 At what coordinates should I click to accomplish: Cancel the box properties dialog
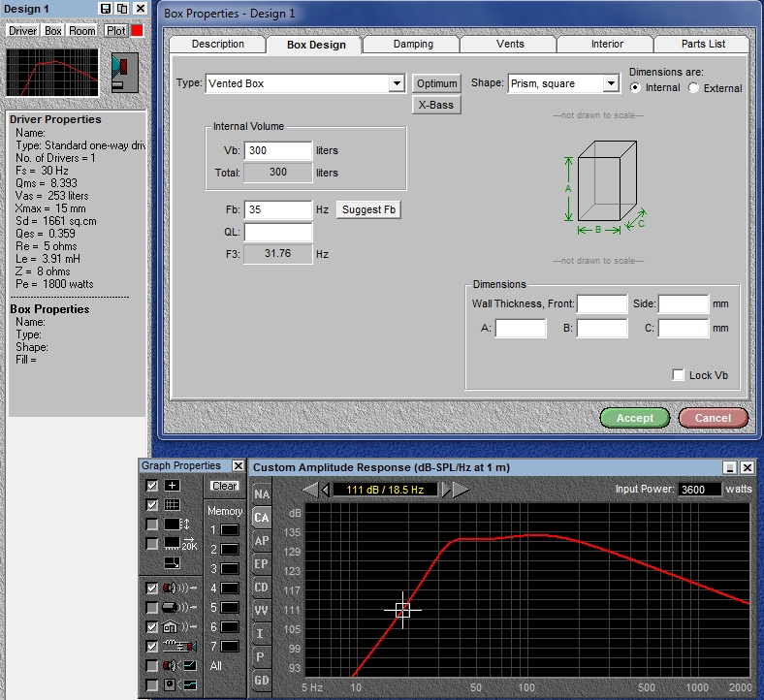713,418
